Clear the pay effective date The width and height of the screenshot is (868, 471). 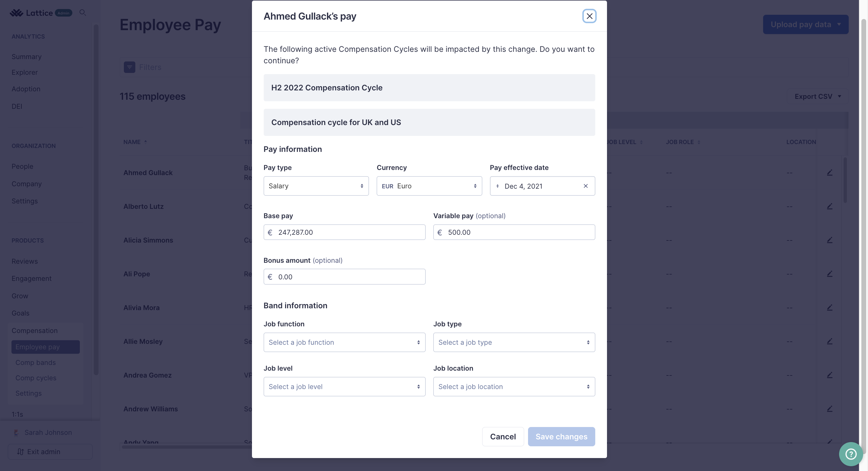point(586,186)
